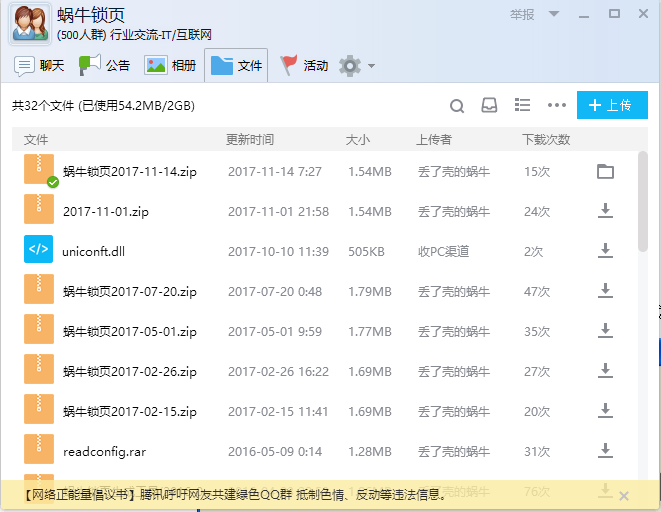Viewport: 661px width, 512px height.
Task: Open folder for 蜗牛锁页2017-11-14.zip
Action: point(605,172)
